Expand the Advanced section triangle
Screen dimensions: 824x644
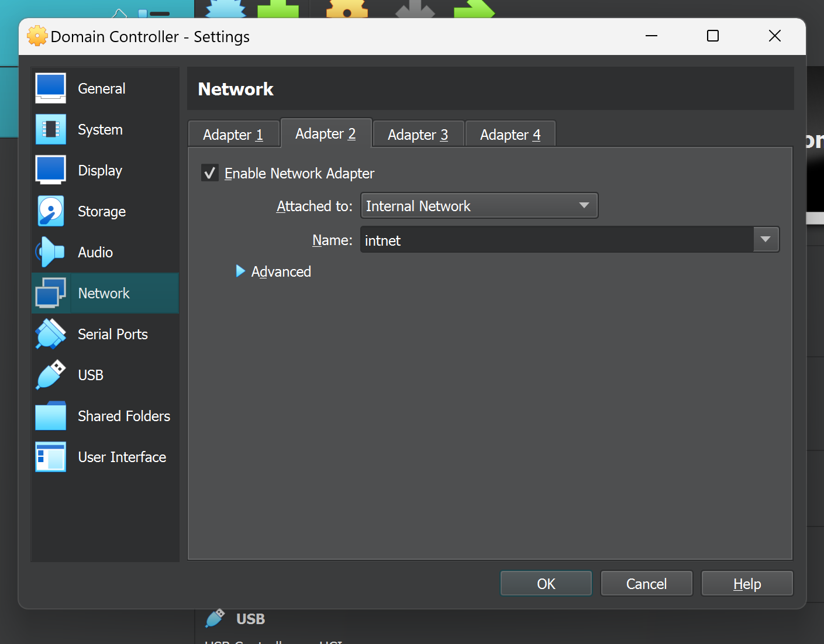240,271
